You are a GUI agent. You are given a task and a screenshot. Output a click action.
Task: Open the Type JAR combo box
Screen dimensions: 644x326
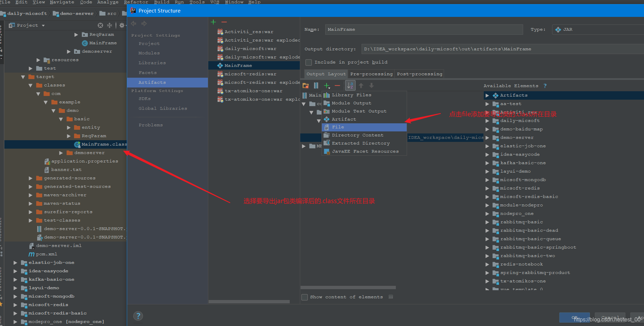(x=598, y=29)
